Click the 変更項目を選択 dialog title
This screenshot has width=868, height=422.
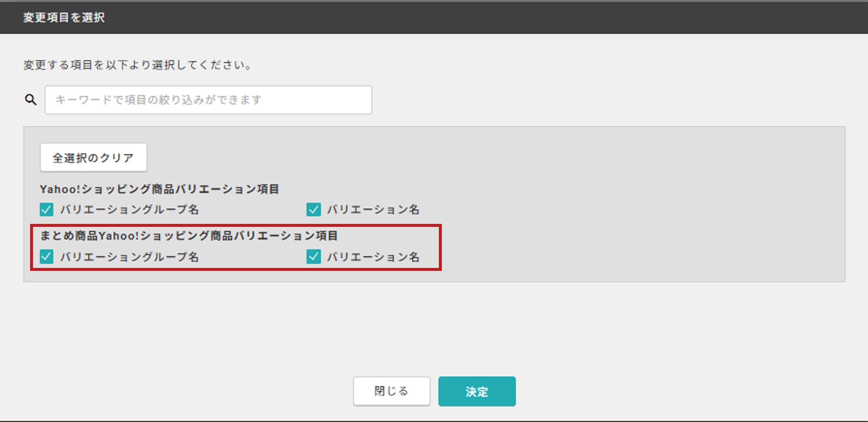[x=64, y=17]
